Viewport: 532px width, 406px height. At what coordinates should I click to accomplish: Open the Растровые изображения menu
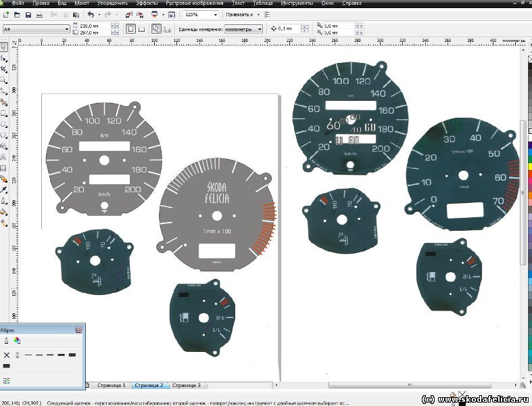click(195, 3)
